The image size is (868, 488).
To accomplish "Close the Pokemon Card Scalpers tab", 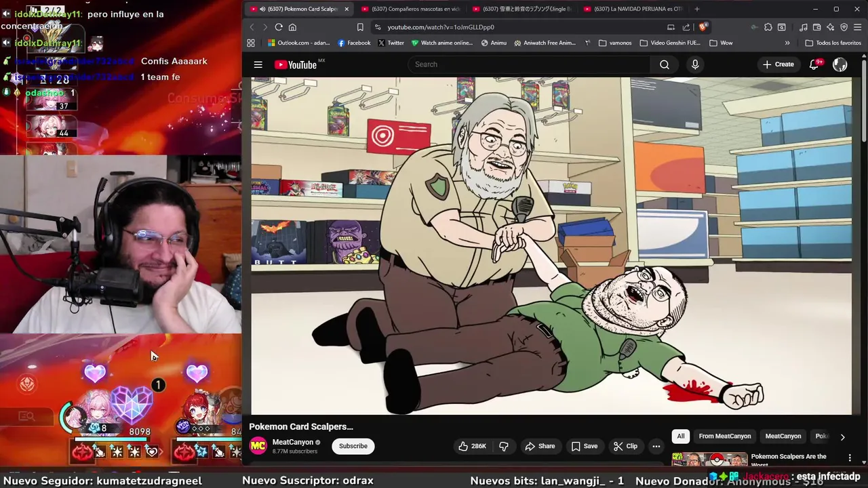I will click(347, 9).
